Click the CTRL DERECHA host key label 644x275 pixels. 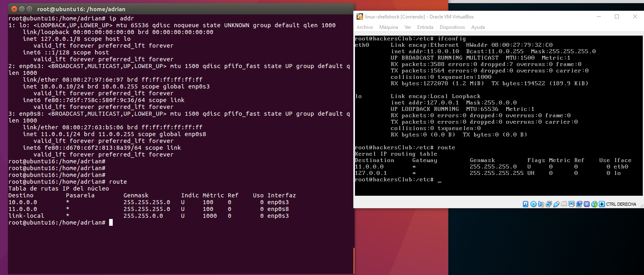(x=621, y=204)
